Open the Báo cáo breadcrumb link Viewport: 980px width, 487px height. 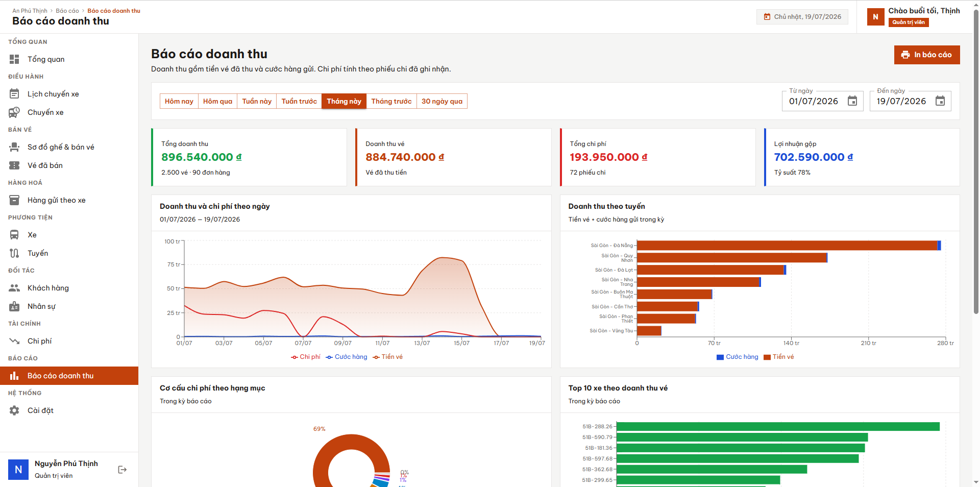(67, 11)
